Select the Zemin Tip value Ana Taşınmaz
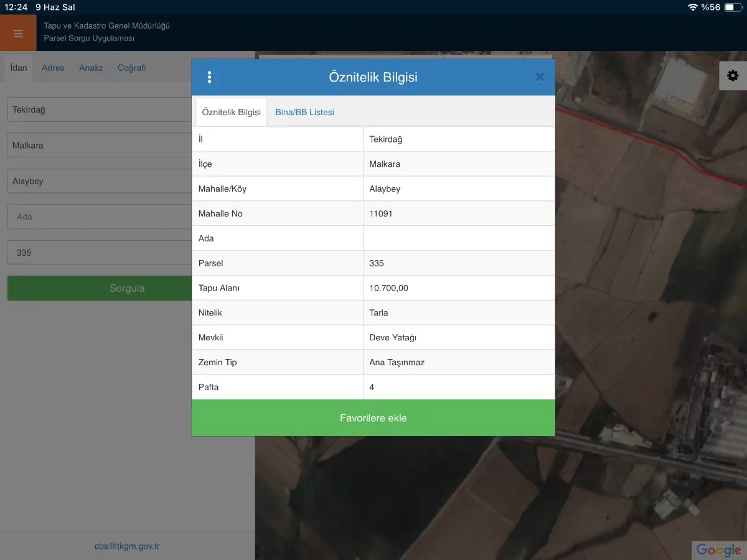Viewport: 747px width, 560px height. [x=397, y=362]
